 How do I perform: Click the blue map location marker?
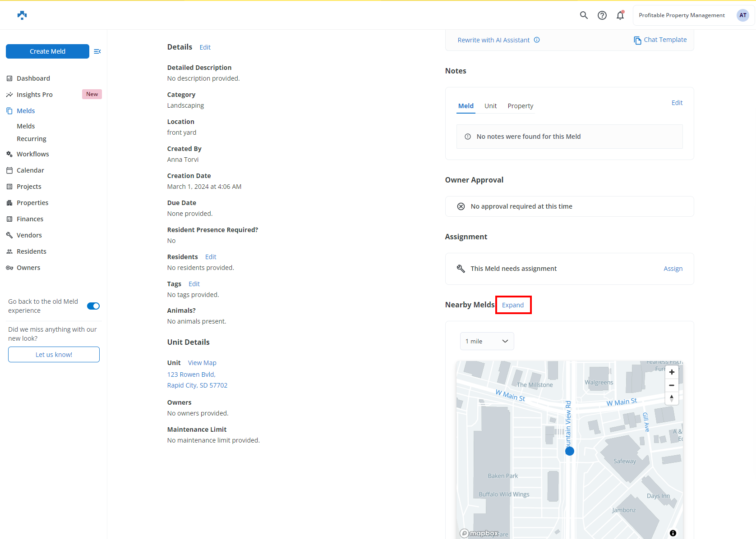[x=570, y=451]
